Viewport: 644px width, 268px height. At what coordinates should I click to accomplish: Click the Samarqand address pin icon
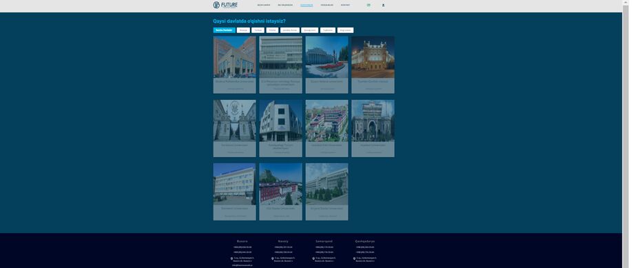pyautogui.click(x=313, y=259)
